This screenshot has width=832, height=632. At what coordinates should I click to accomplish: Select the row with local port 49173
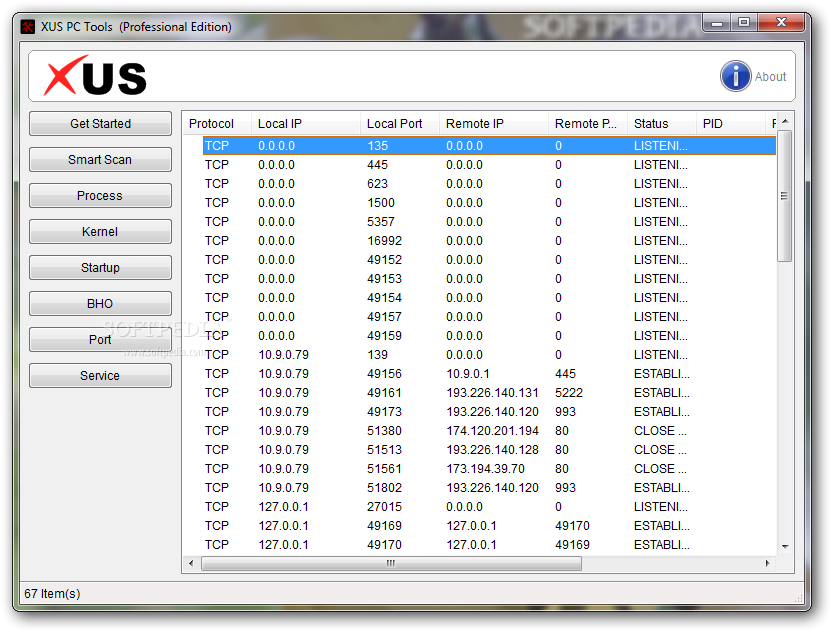pos(489,412)
